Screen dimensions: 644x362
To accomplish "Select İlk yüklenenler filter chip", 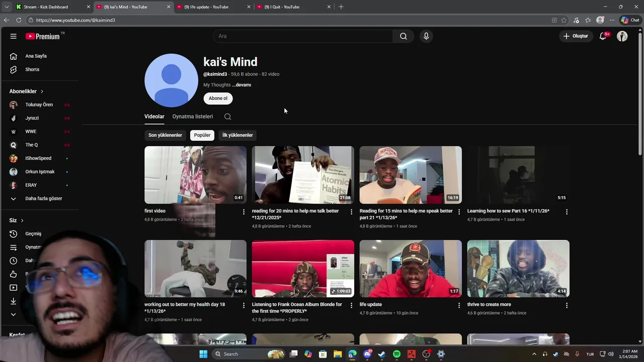I will [x=237, y=135].
